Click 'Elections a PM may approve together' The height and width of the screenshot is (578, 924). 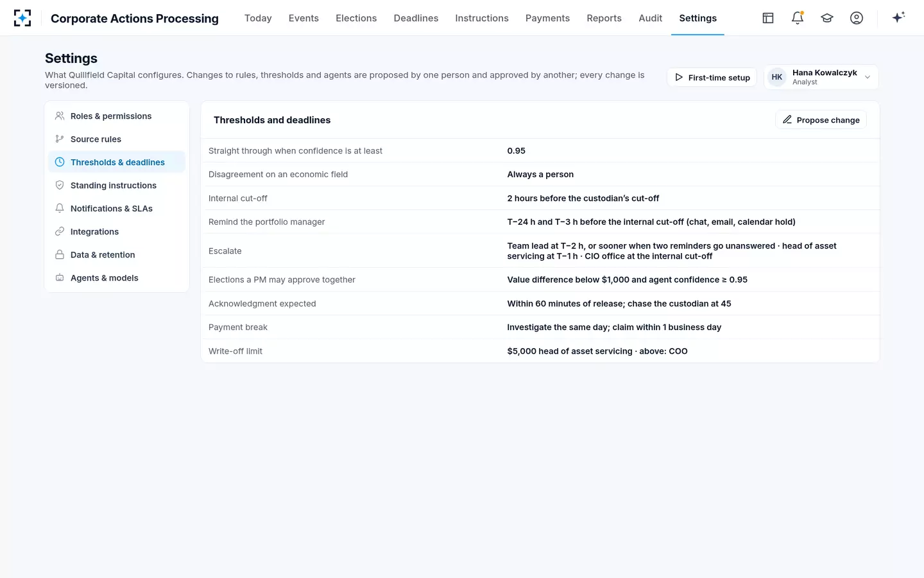(282, 280)
